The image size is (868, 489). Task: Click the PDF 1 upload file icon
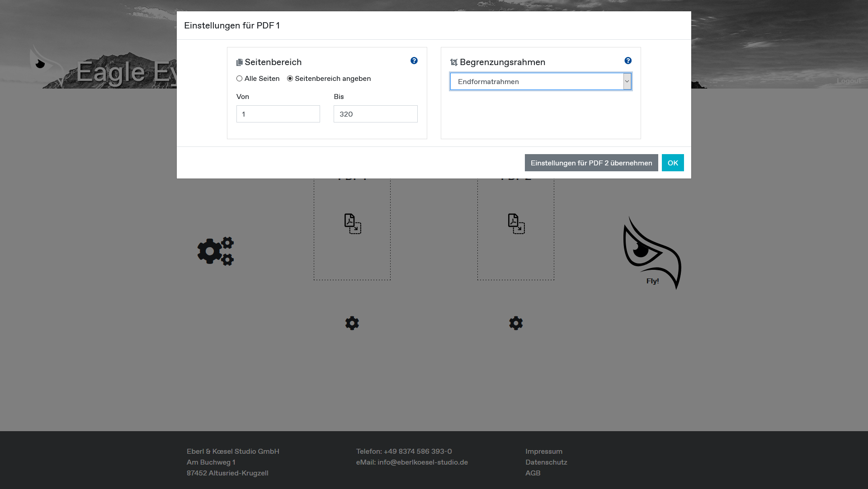[353, 224]
